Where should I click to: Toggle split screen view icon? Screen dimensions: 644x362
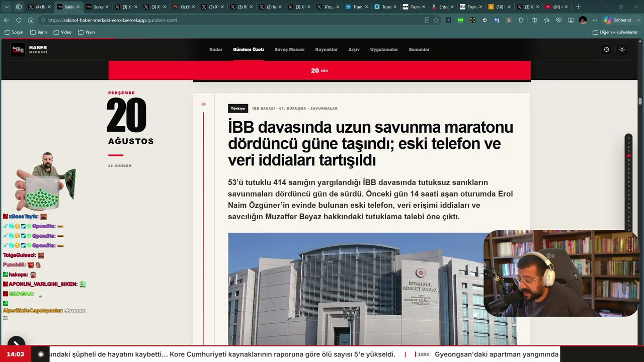coord(534,20)
